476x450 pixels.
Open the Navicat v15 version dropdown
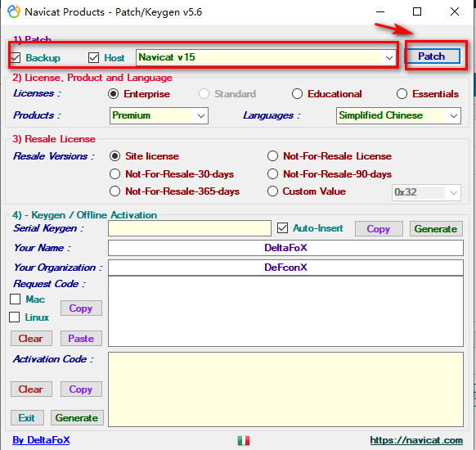pyautogui.click(x=266, y=57)
